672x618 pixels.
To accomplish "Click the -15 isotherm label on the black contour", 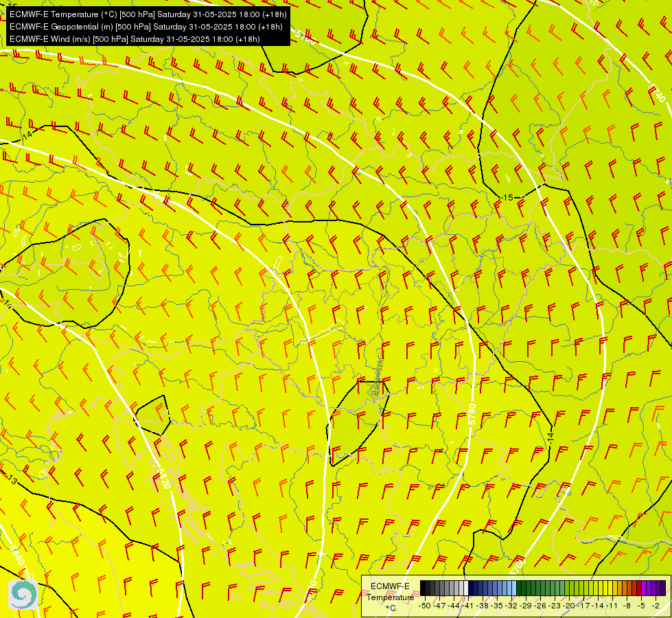I will (507, 197).
